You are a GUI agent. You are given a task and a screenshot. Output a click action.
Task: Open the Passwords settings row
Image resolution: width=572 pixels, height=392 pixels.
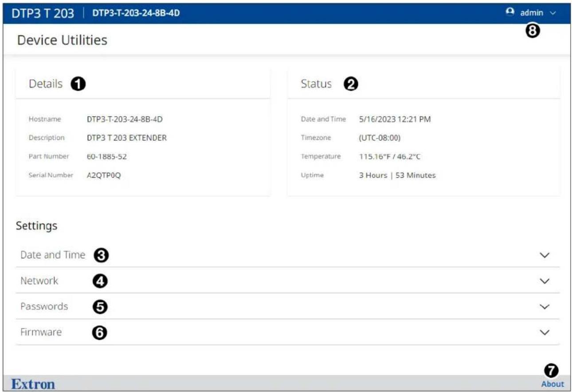click(x=288, y=306)
